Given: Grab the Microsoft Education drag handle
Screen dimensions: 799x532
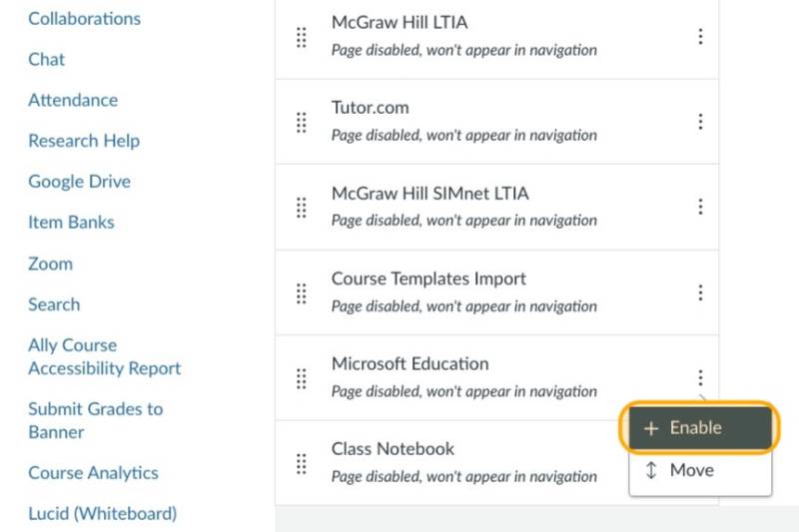Looking at the screenshot, I should tap(302, 378).
